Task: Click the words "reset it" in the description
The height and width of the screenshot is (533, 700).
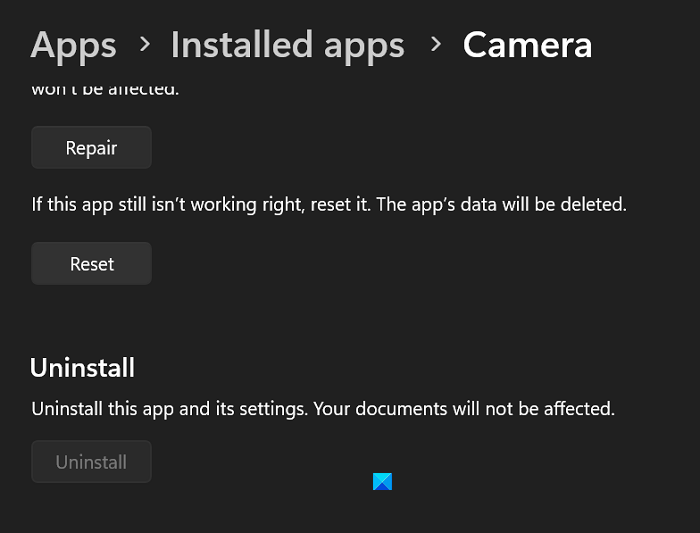Action: coord(341,205)
